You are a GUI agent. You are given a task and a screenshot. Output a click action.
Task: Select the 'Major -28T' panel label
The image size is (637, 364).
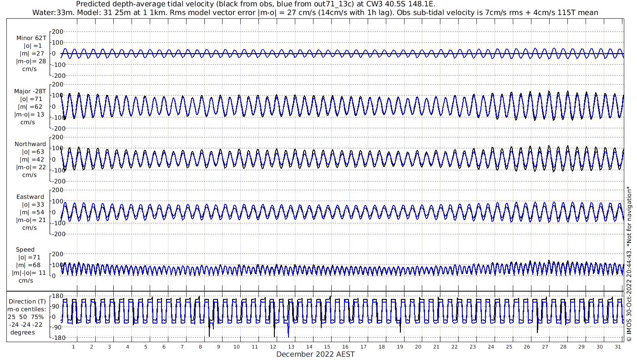coord(30,91)
